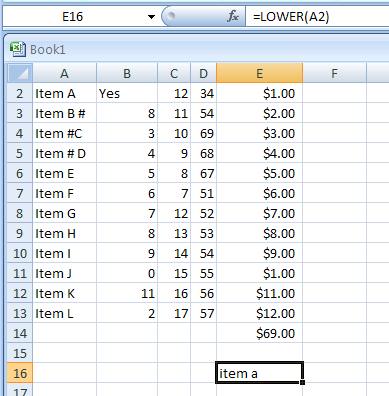389x396 pixels.
Task: Click the formula bar with =LOWER(A2)
Action: click(317, 17)
